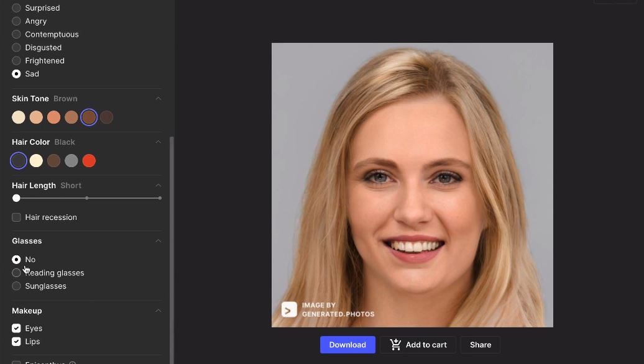Click the Generated.Photos watermark logo icon
644x364 pixels.
pyautogui.click(x=289, y=310)
